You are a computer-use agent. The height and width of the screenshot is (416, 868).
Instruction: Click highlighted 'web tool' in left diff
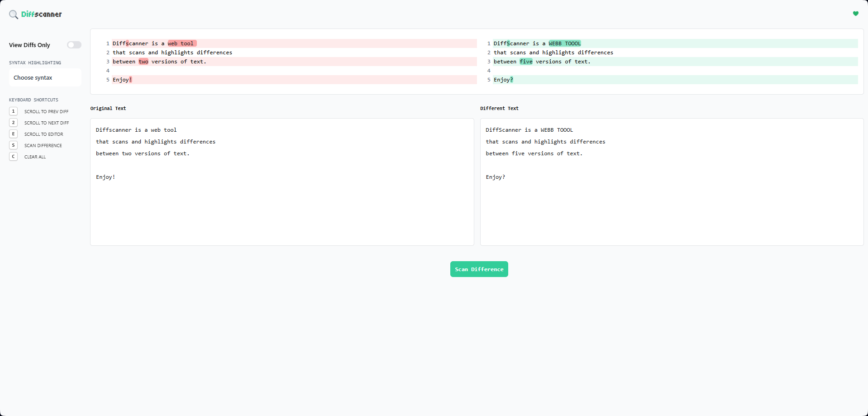pyautogui.click(x=182, y=43)
